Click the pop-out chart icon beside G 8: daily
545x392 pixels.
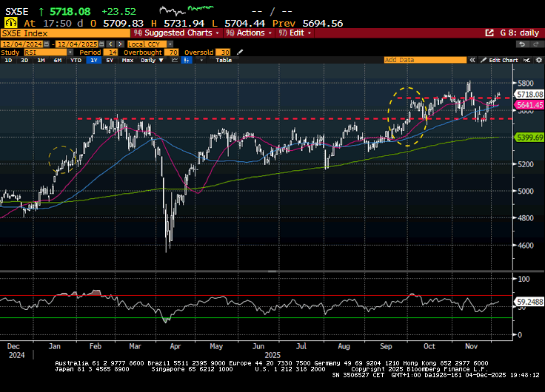[489, 33]
